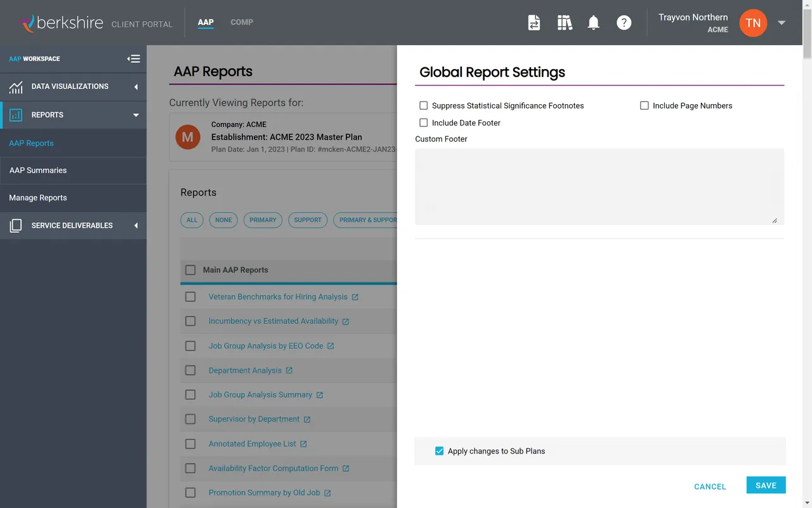Open the AAP Summaries page
This screenshot has width=812, height=508.
pos(37,170)
